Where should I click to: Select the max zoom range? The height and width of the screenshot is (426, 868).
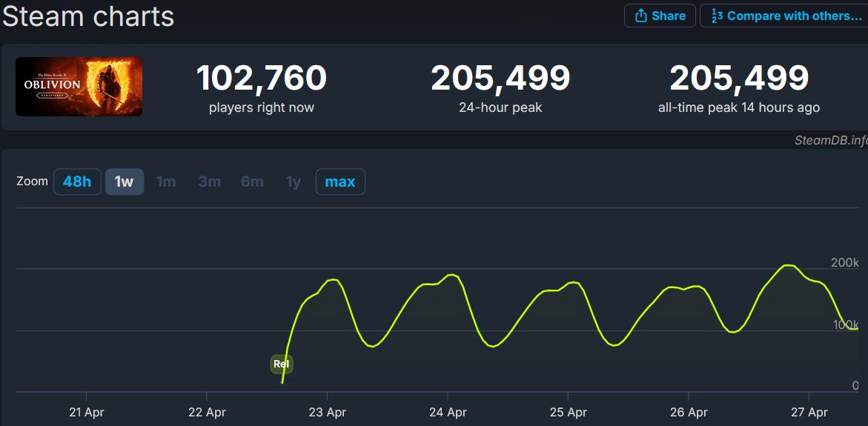click(340, 182)
